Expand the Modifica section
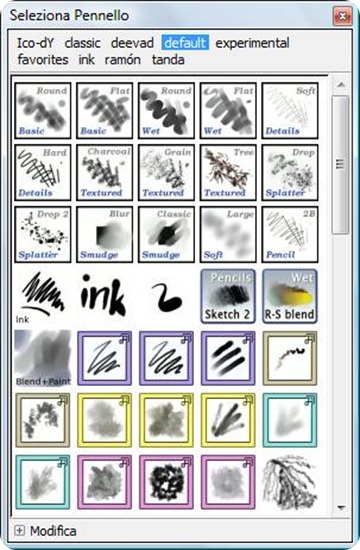360x550 pixels. [x=20, y=530]
